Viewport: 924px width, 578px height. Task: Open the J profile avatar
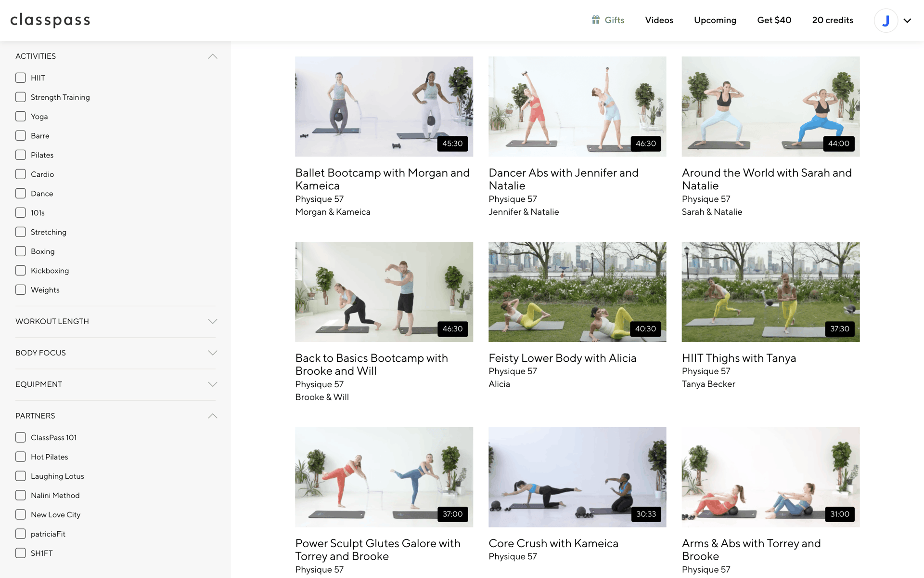pyautogui.click(x=885, y=20)
